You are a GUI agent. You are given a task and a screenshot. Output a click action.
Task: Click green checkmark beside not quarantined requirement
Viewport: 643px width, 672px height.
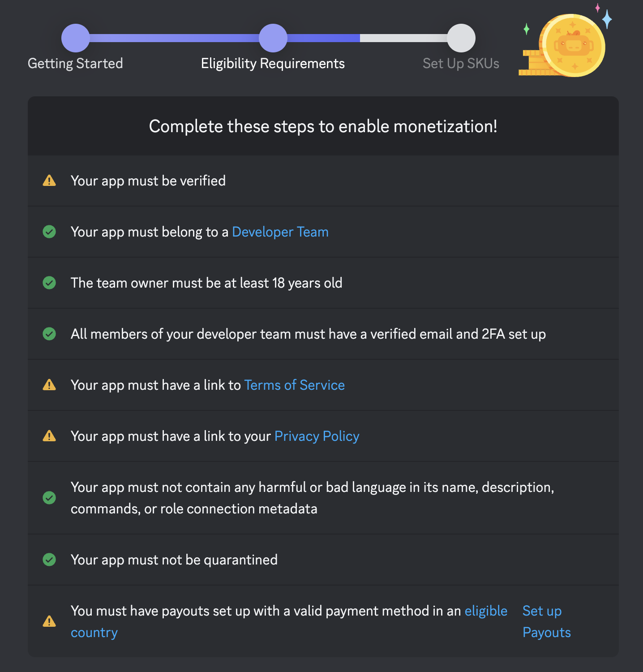pos(49,560)
